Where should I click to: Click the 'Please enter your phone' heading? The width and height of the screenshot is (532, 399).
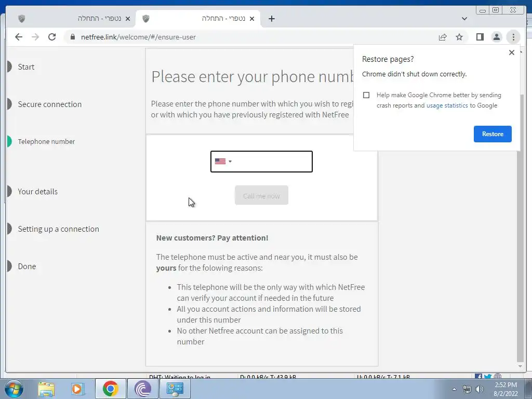click(252, 77)
